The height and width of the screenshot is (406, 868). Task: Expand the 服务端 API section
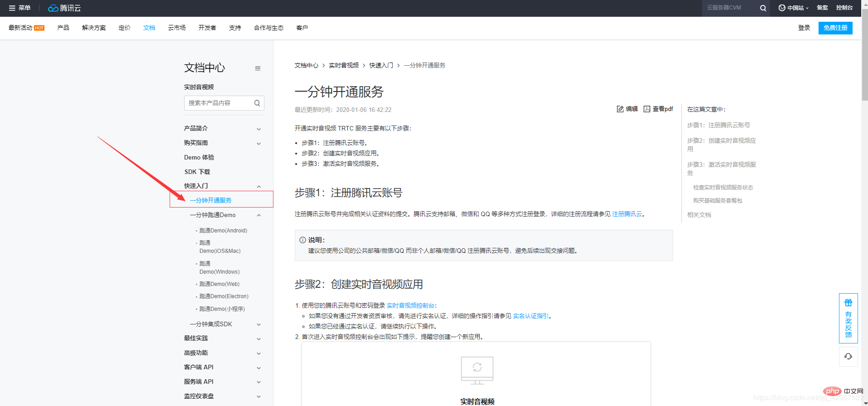coord(258,382)
